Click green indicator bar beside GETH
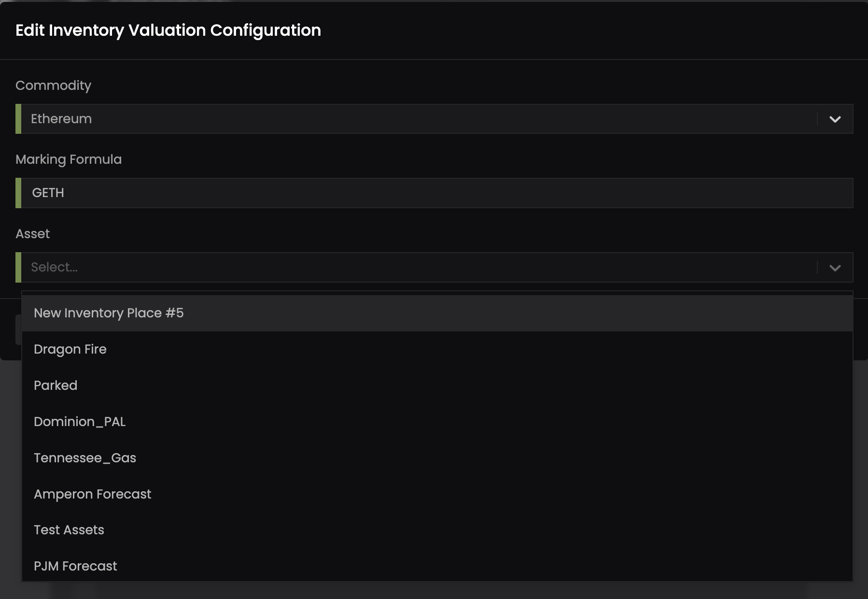 tap(18, 193)
